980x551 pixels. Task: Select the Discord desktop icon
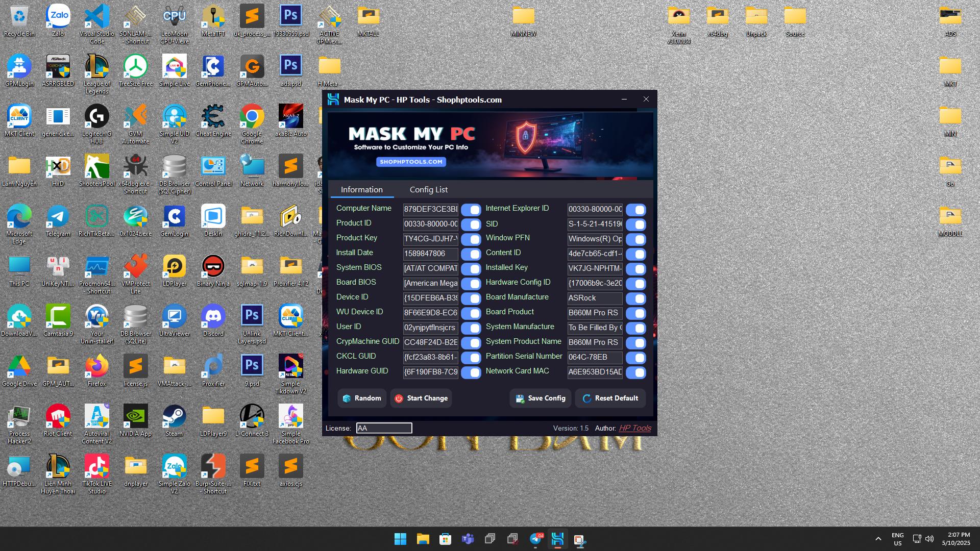coord(213,320)
